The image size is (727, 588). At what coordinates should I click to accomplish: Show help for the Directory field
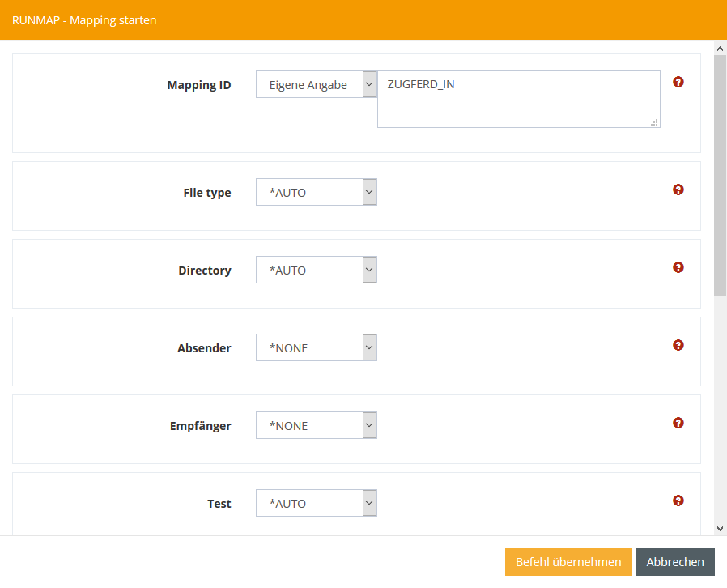678,267
